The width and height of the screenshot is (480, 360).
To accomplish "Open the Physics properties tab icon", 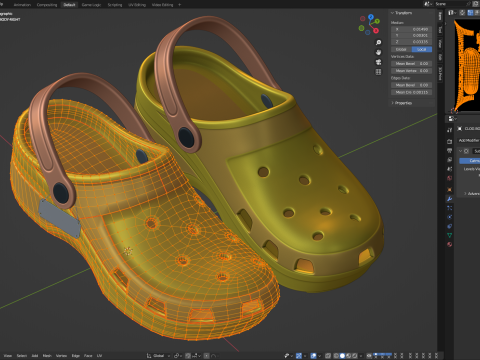I will tap(449, 217).
